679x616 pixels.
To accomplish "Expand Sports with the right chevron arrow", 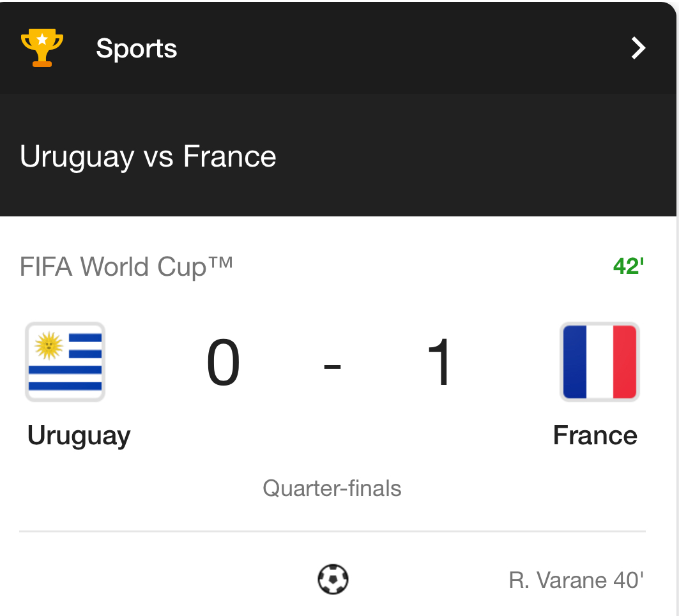I will [x=638, y=48].
